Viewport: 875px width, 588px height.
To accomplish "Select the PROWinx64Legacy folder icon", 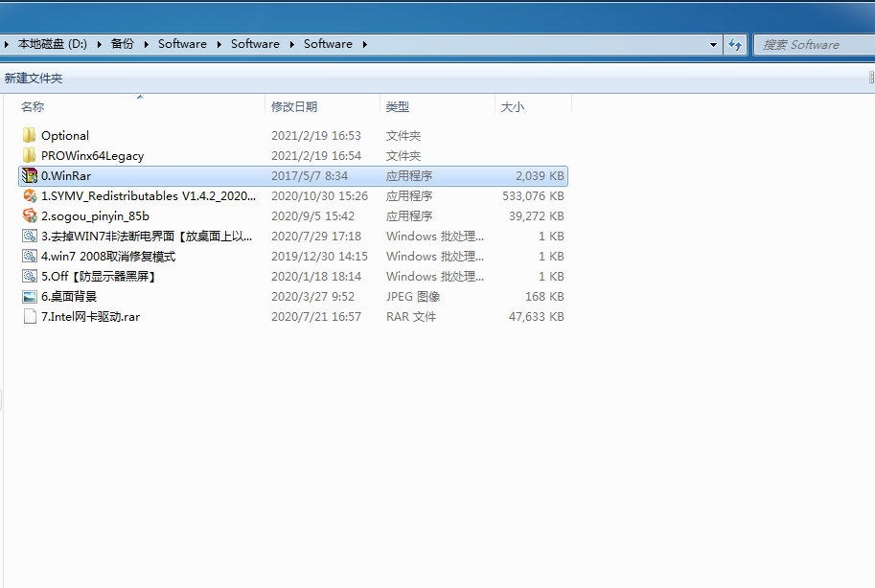I will tap(29, 156).
